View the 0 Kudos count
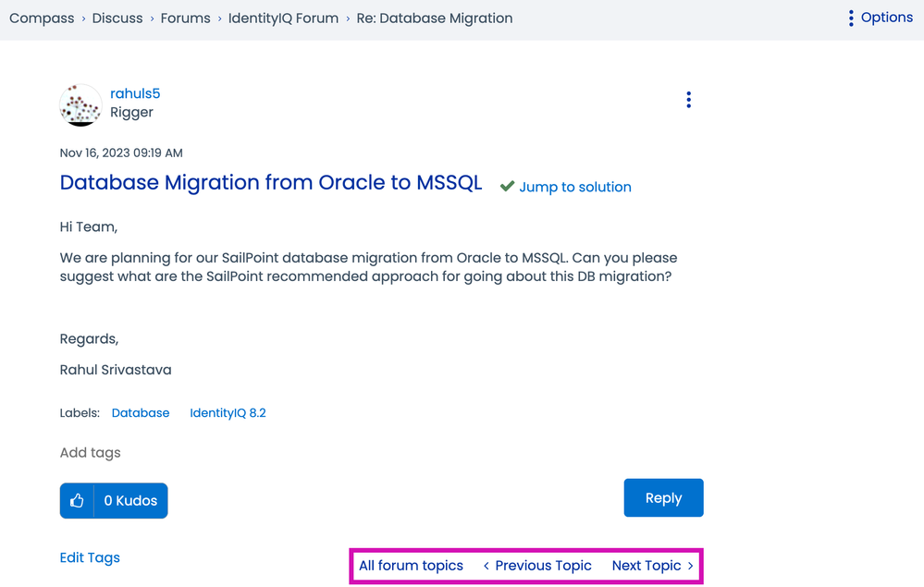 point(130,500)
